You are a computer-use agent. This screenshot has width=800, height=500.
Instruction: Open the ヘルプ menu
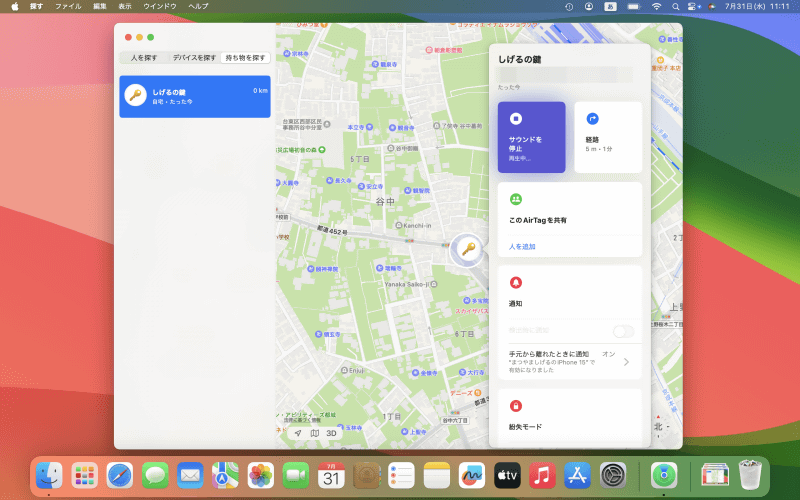[x=198, y=6]
